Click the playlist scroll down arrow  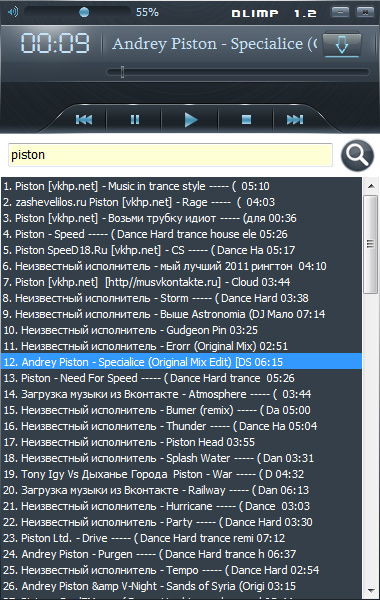tap(371, 591)
